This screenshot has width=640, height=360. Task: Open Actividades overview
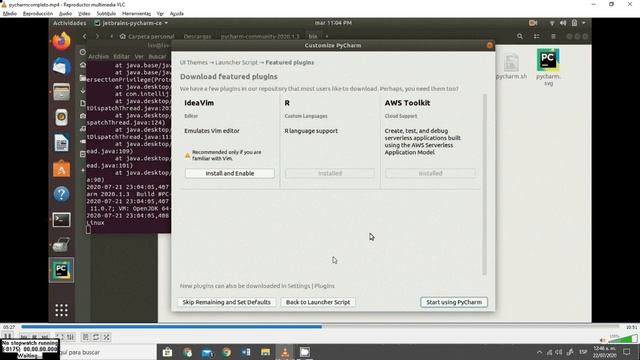coord(69,23)
